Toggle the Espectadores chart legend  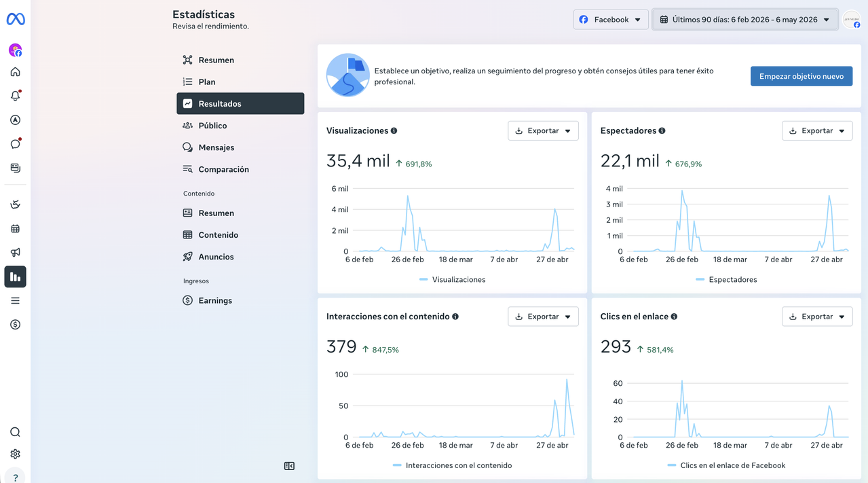(726, 279)
